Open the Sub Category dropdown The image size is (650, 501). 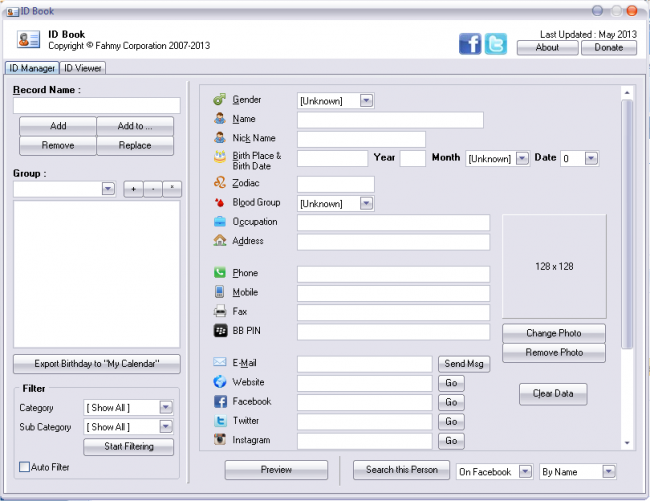click(x=166, y=426)
